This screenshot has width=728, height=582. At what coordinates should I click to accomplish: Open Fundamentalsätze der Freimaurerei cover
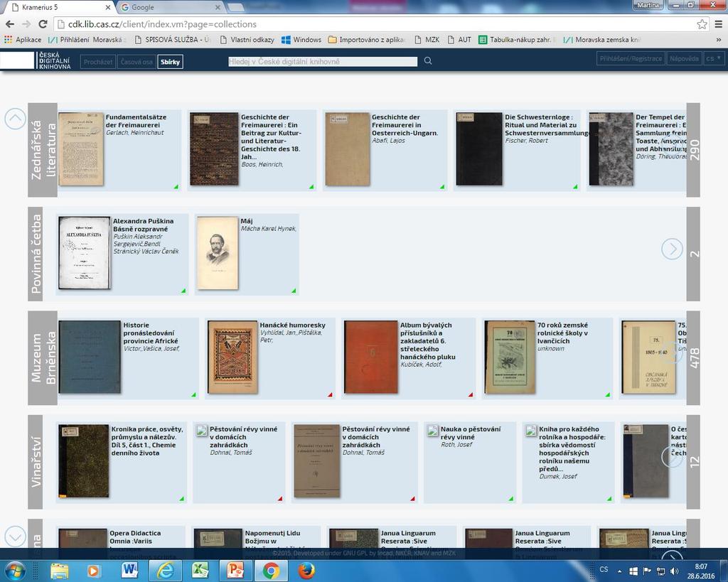click(x=81, y=149)
